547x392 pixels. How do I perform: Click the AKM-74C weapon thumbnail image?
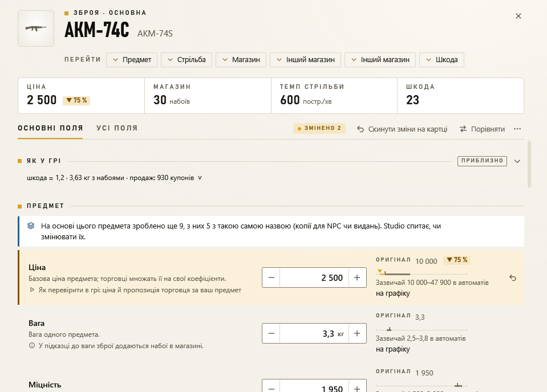point(36,28)
